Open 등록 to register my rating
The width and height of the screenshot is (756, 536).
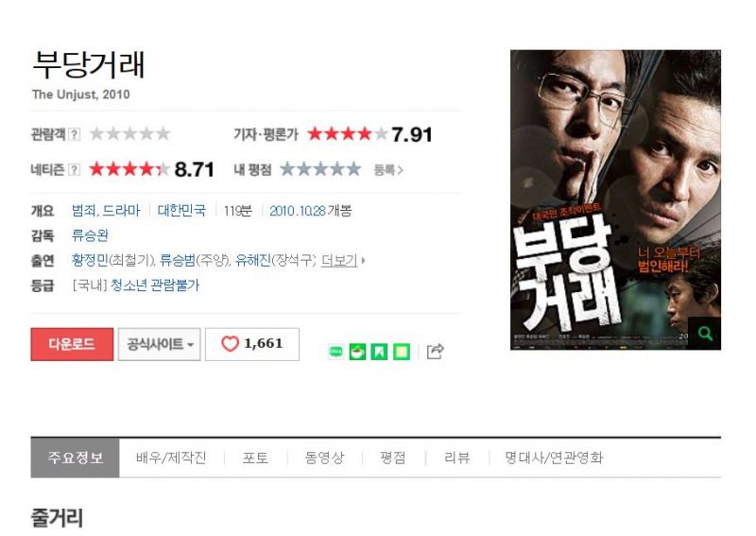coord(388,170)
